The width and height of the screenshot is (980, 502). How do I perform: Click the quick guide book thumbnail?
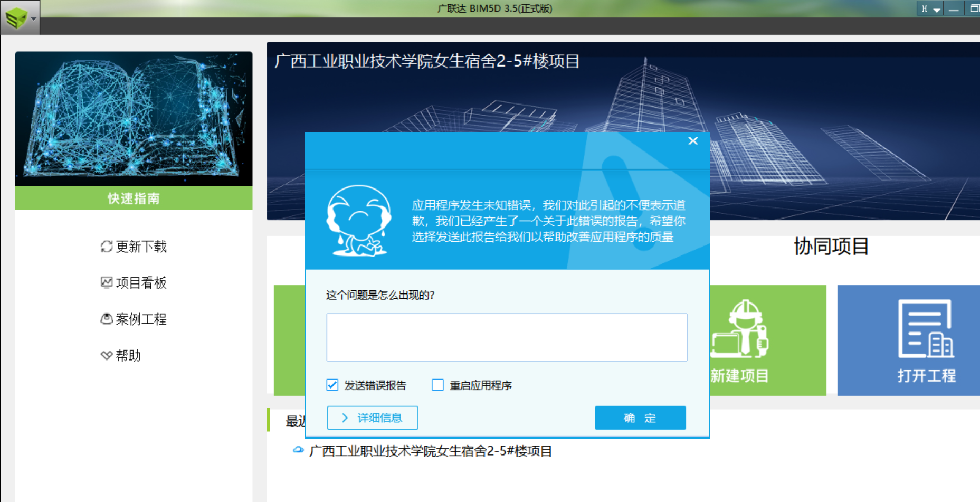(x=134, y=119)
